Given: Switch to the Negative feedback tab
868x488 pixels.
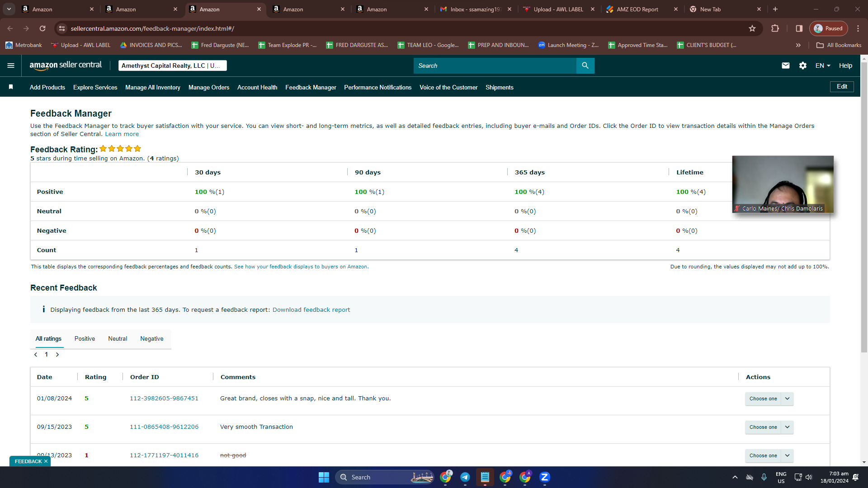Looking at the screenshot, I should click(152, 339).
